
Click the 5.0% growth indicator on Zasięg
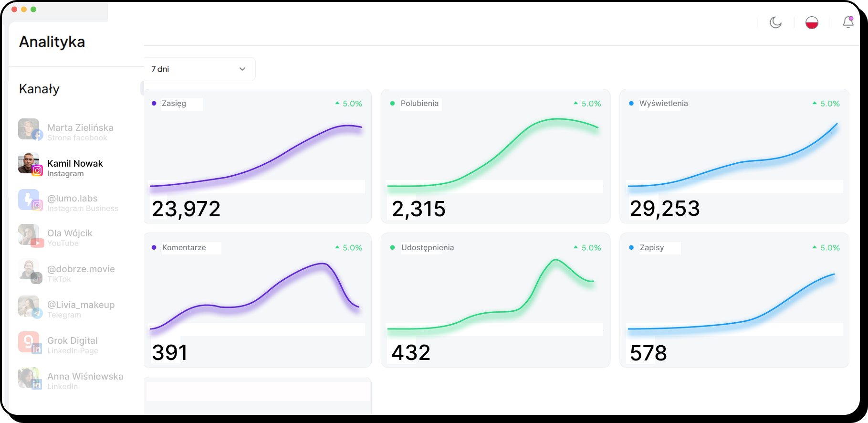click(349, 104)
